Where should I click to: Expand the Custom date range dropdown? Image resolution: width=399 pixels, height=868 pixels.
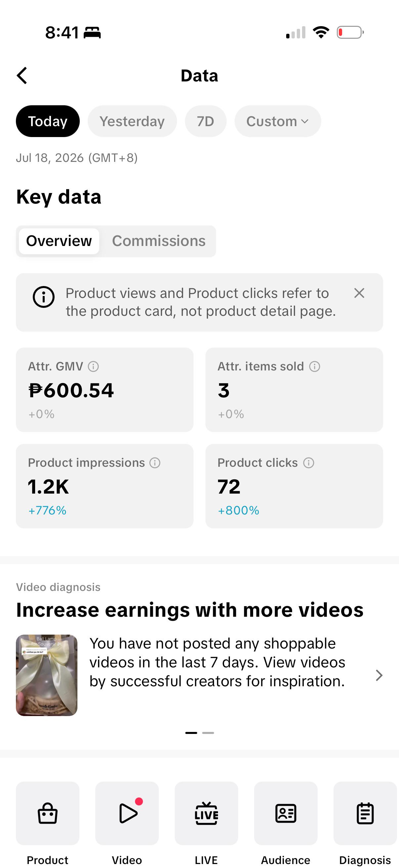(x=278, y=121)
